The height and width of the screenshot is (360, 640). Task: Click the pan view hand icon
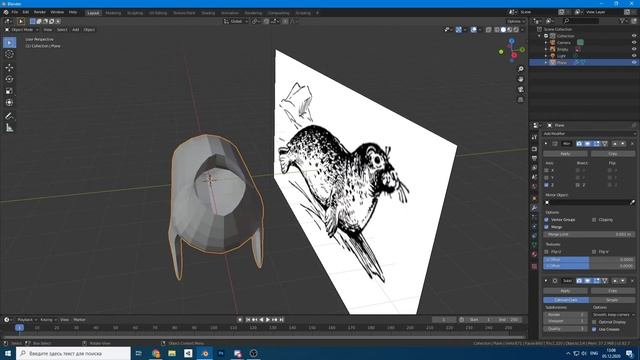click(x=520, y=79)
